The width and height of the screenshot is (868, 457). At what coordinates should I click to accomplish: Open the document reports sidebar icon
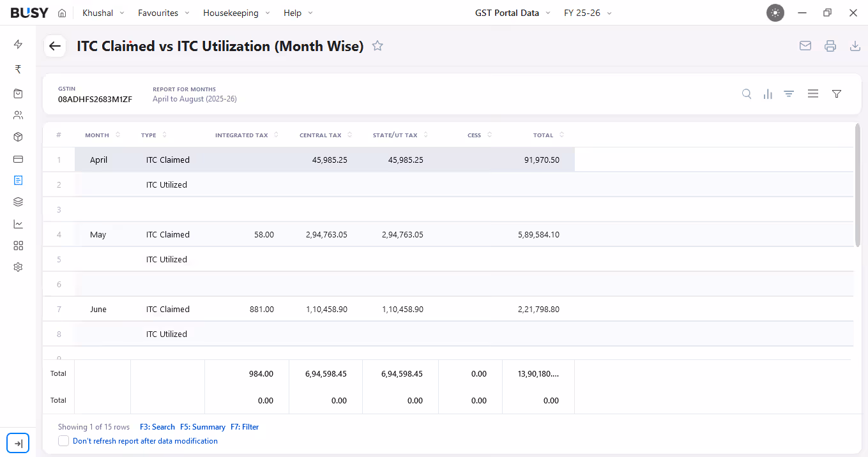[18, 181]
